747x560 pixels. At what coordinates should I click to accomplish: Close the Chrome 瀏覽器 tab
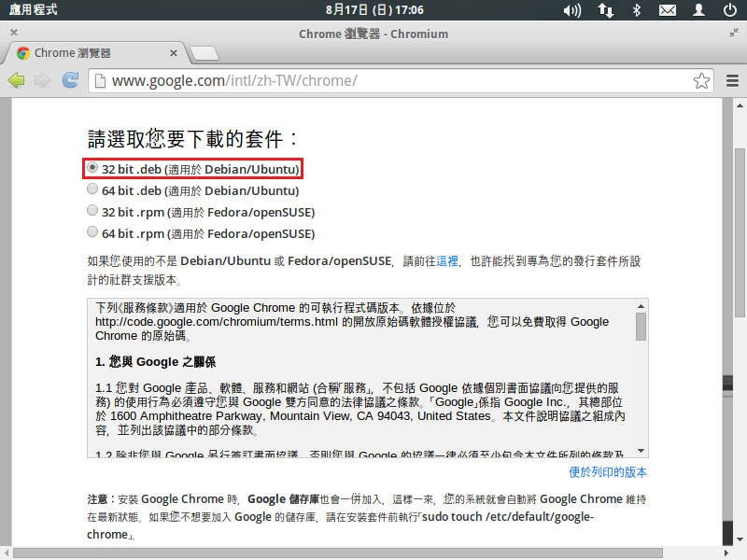174,53
